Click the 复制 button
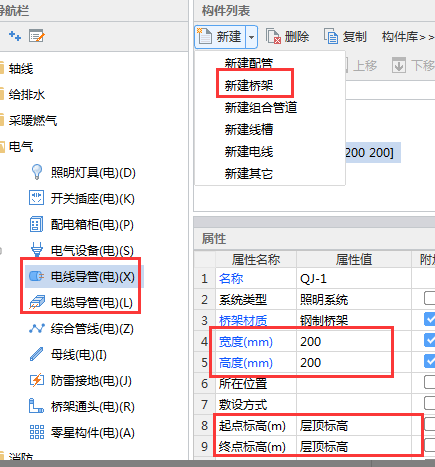 coord(346,36)
